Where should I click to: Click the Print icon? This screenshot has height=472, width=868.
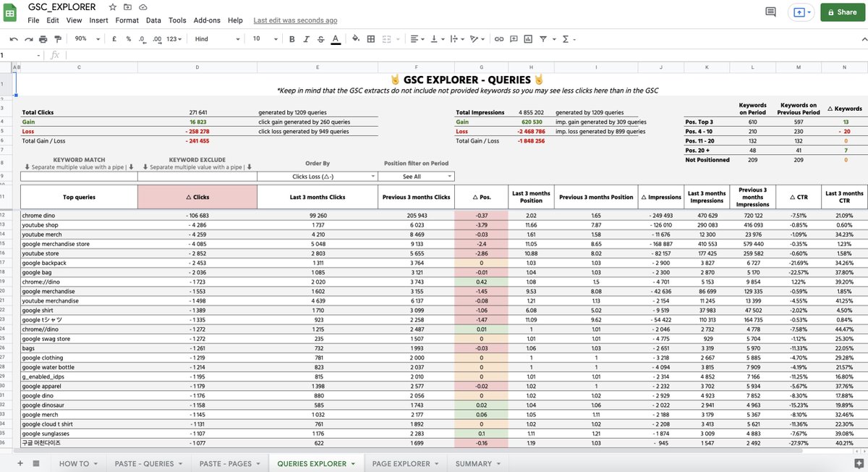(x=42, y=39)
